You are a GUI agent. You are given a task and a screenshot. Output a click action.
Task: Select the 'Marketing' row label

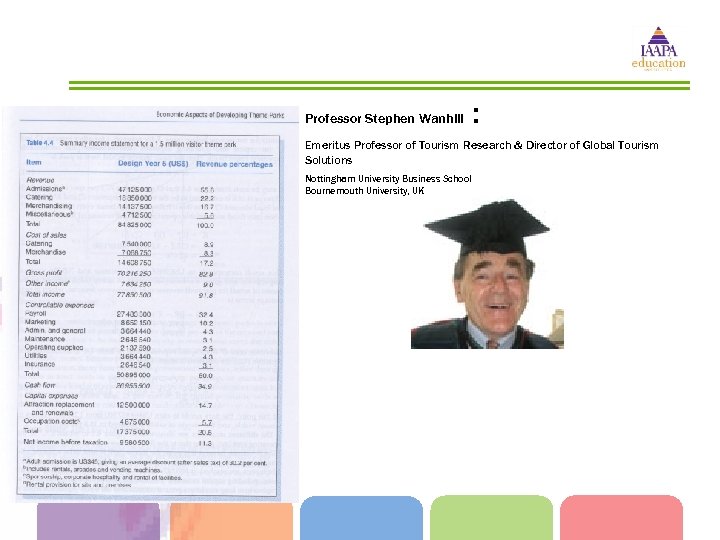40,322
